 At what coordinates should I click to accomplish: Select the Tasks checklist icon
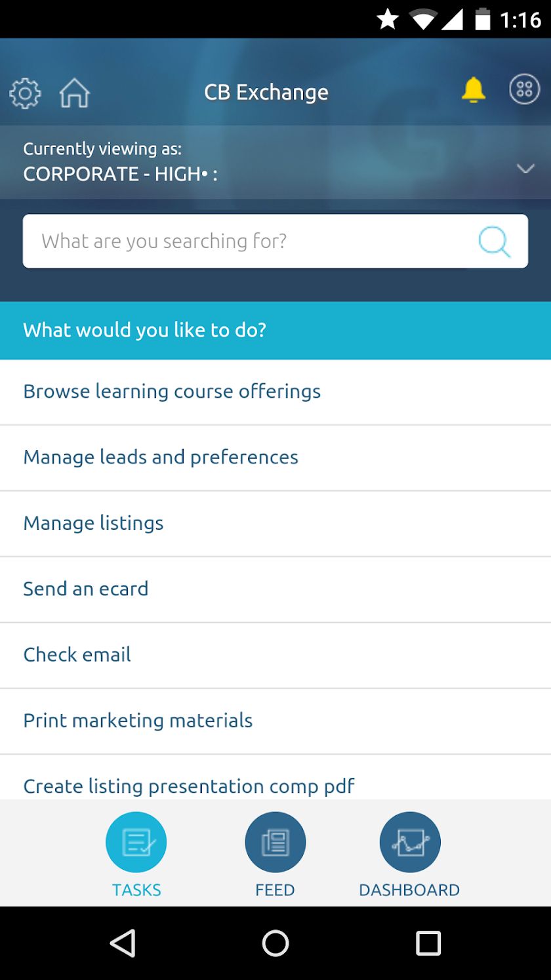click(x=136, y=842)
